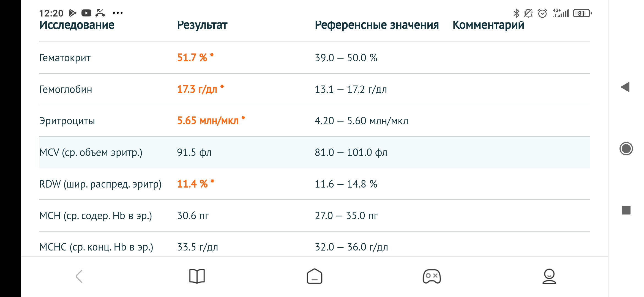
Task: Tap the back chevron in bottom navigation
Action: tap(79, 276)
